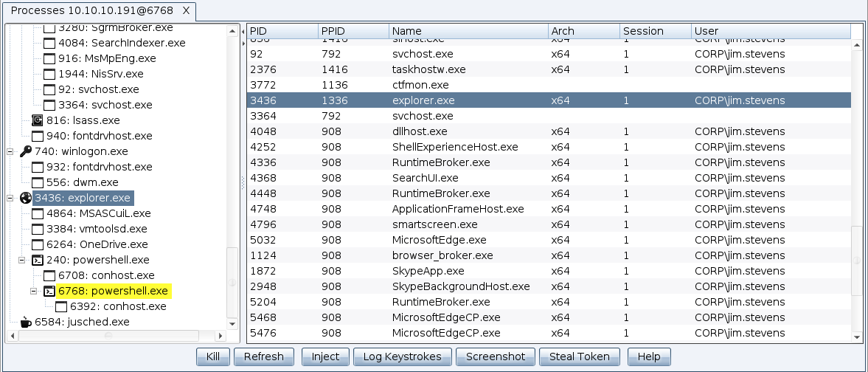Select the taskhostw.exe table row
The width and height of the screenshot is (868, 372).
coord(549,69)
